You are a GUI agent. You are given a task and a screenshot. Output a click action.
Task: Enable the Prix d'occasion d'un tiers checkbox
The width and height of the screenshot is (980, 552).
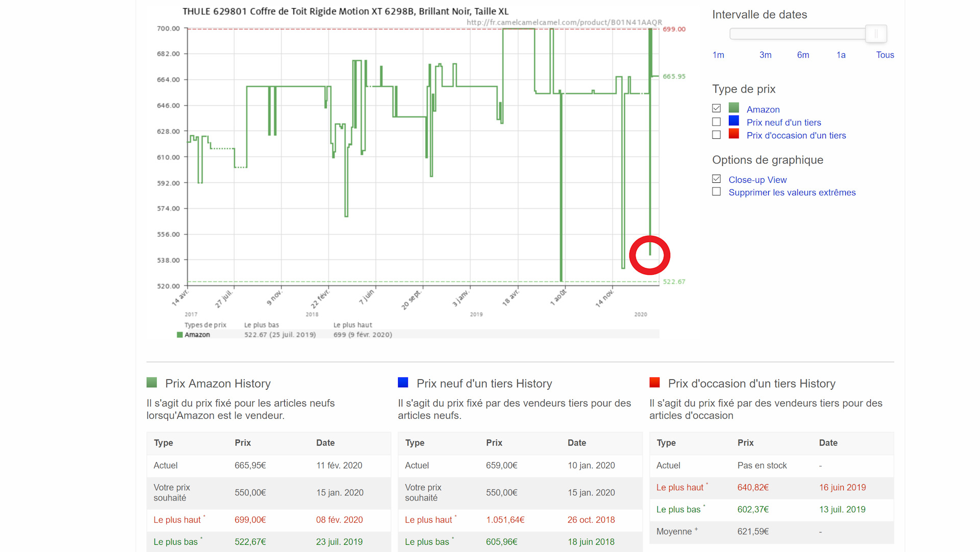click(x=716, y=135)
